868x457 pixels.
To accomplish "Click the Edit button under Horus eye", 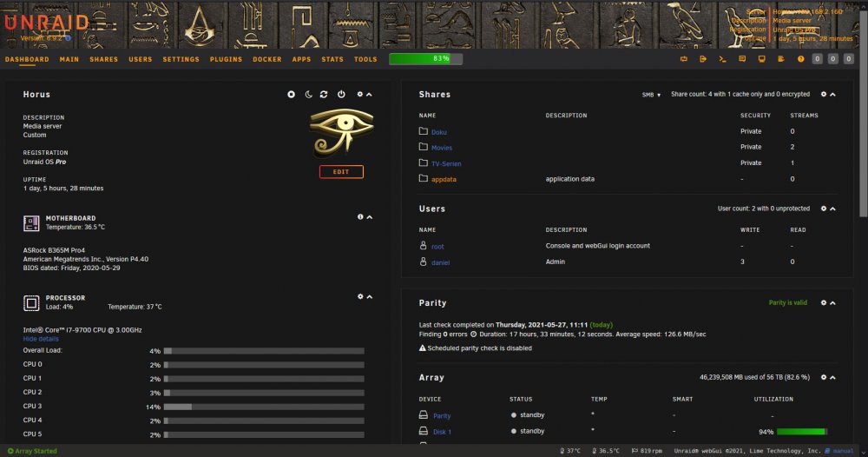I will click(341, 172).
